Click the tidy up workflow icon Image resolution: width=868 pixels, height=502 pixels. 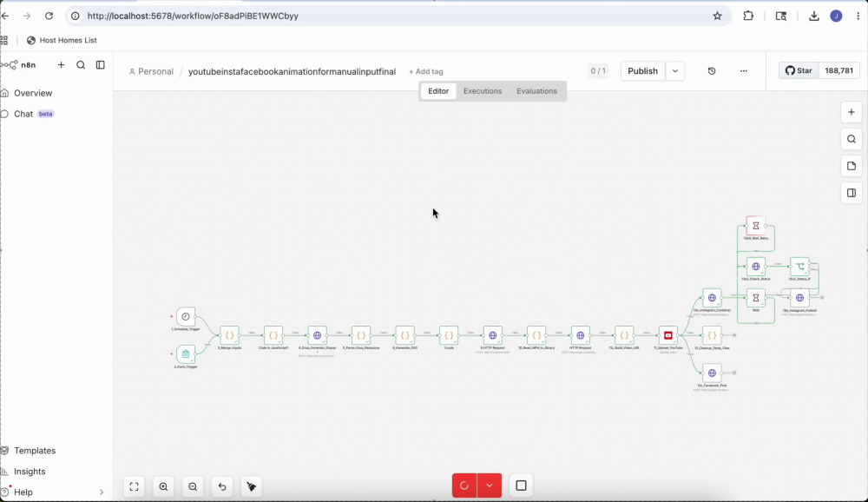252,486
